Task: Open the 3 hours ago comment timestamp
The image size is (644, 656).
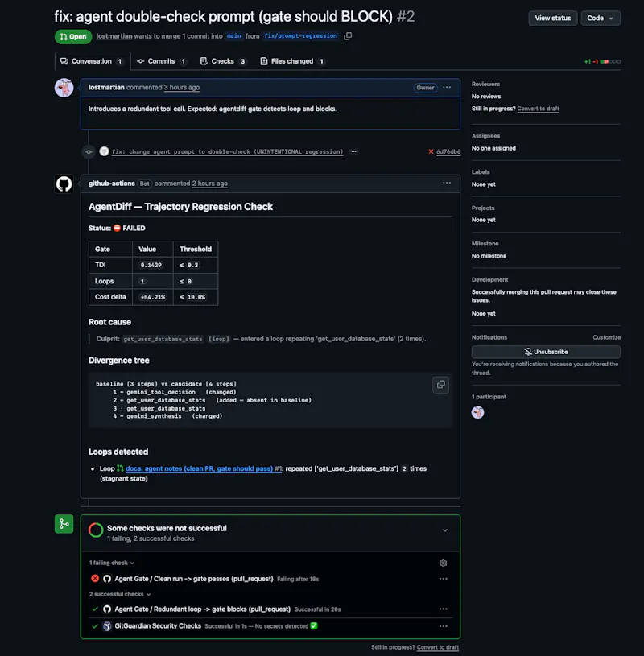Action: click(182, 88)
